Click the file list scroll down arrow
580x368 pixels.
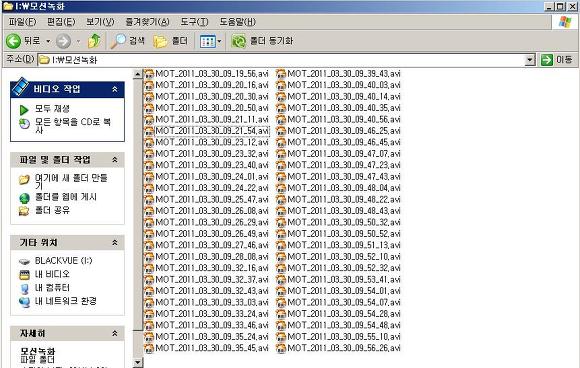click(137, 362)
